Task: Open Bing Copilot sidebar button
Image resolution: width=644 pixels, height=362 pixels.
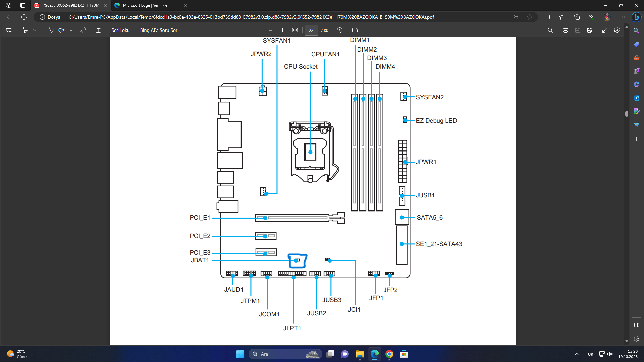Action: click(x=636, y=17)
